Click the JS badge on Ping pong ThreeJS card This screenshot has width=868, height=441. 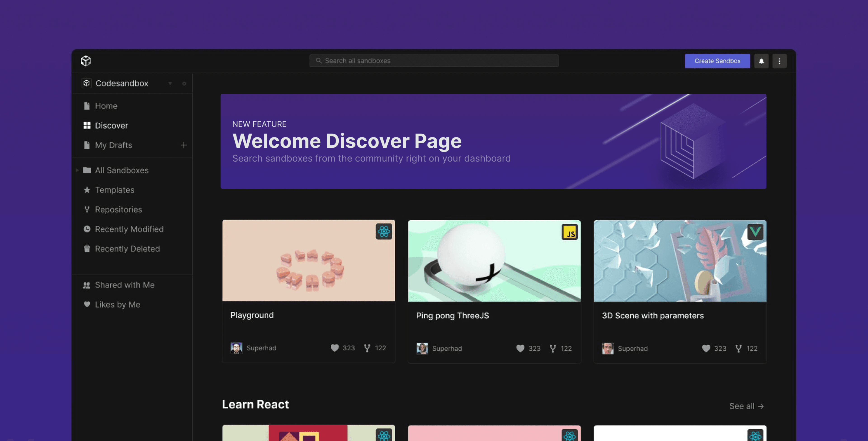(569, 232)
